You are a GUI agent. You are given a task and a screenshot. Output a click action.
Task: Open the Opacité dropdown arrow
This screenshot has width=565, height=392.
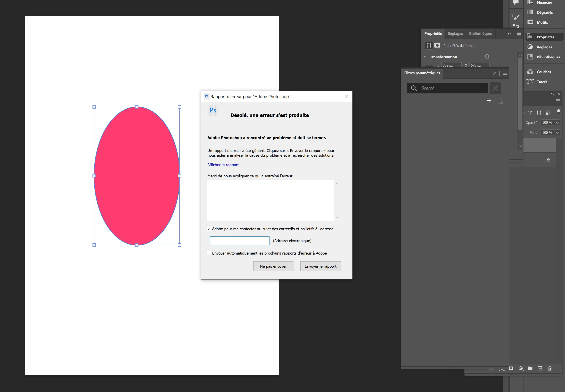click(557, 122)
